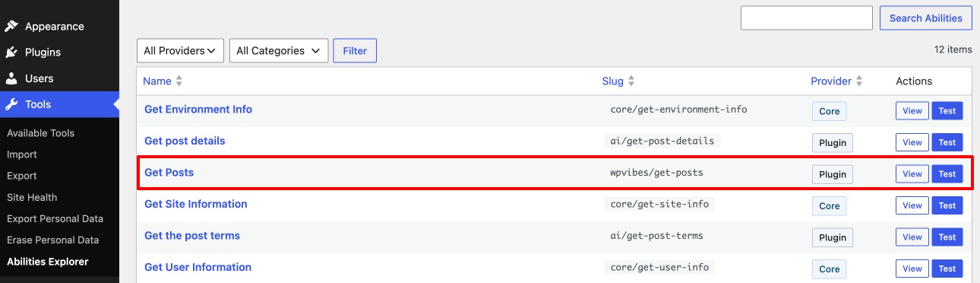The width and height of the screenshot is (980, 283).
Task: Click the Tools wrench icon
Action: coord(11,104)
